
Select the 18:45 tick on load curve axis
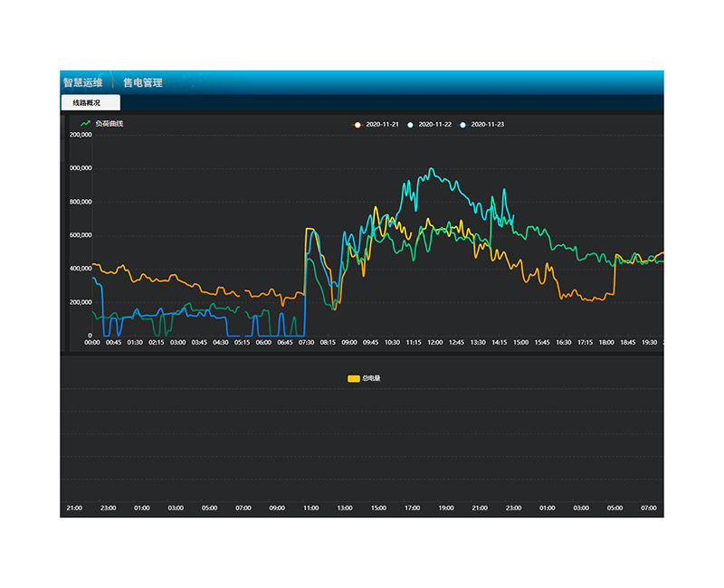tap(627, 342)
